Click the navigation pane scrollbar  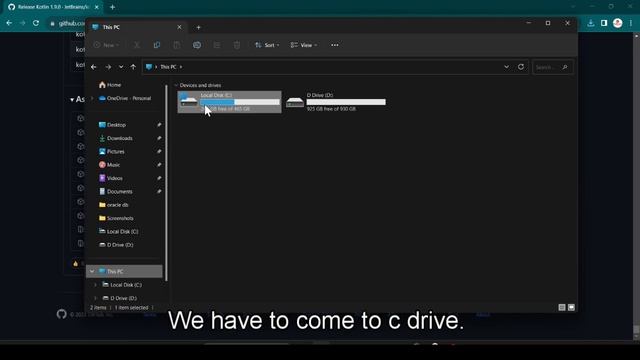coord(166,183)
